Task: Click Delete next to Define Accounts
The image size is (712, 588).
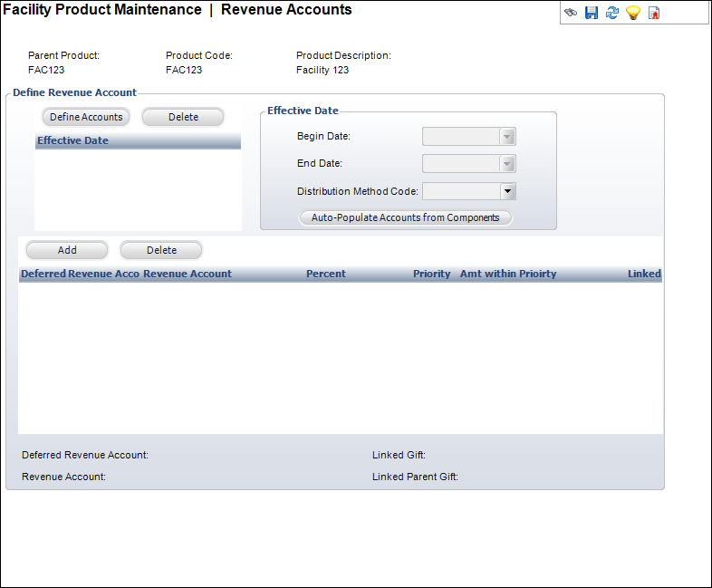Action: pos(183,117)
